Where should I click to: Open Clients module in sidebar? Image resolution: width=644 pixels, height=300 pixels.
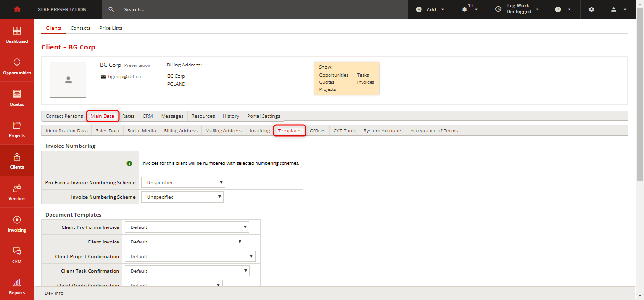tap(17, 161)
